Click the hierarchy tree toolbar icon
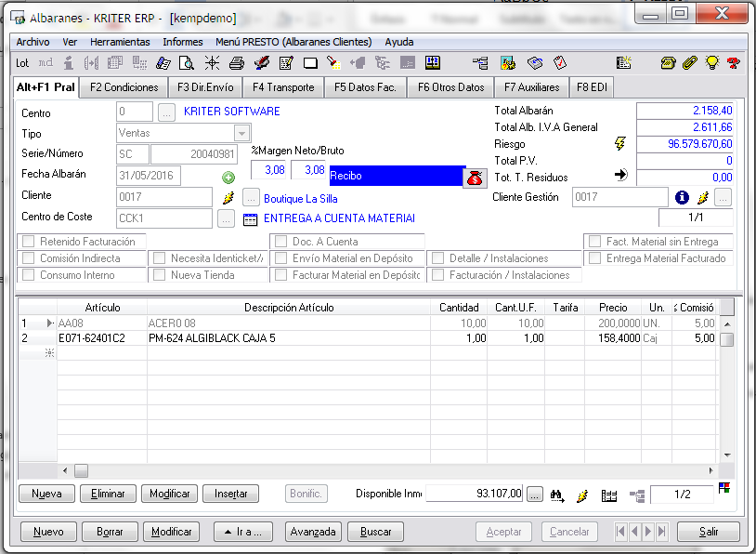The height and width of the screenshot is (554, 756). pos(480,62)
